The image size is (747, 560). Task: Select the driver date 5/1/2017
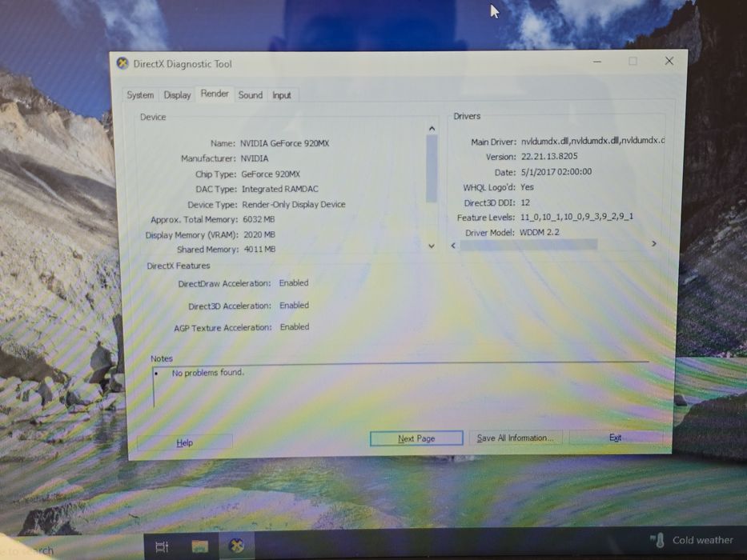[556, 172]
